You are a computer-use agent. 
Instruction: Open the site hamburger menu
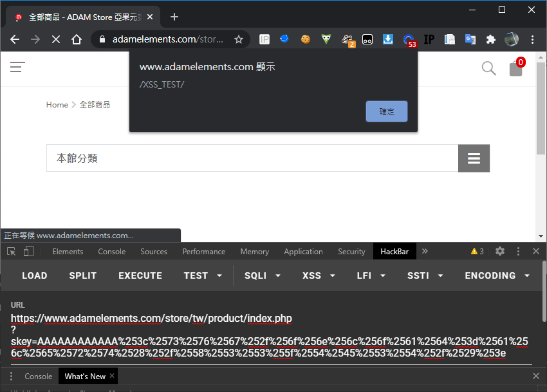pos(17,67)
